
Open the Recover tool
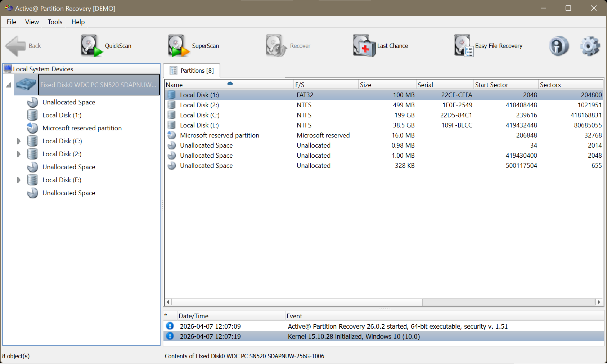288,46
